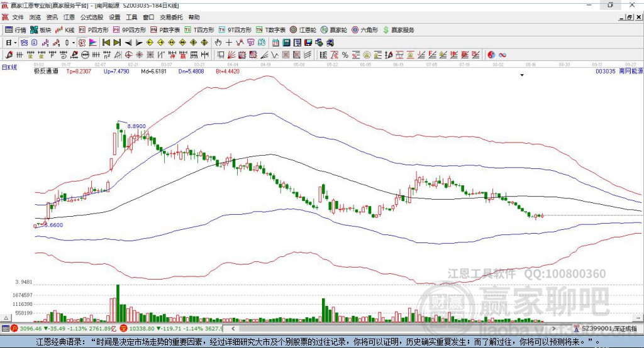Viewport: 644px width, 348px height.
Task: Click the collapse triangle at volume panel corner
Action: [6, 318]
